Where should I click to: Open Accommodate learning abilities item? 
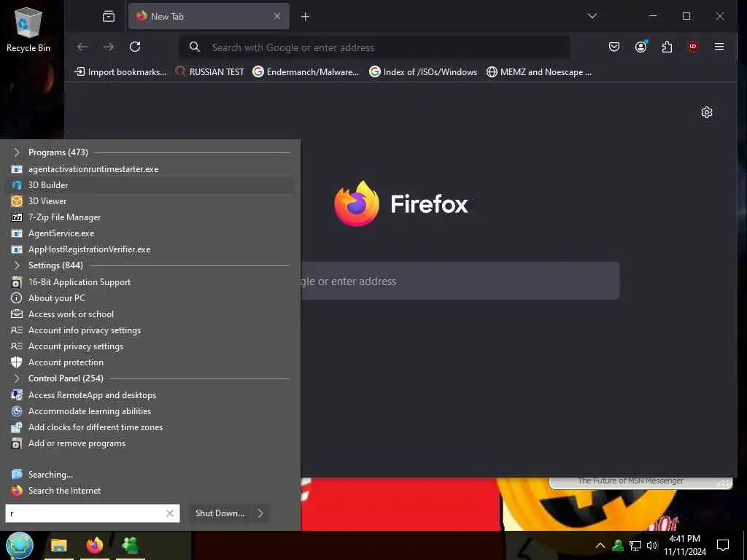(x=150, y=411)
